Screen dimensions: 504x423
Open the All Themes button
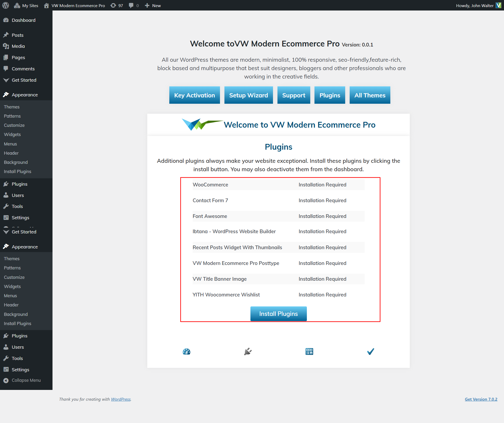click(x=370, y=95)
